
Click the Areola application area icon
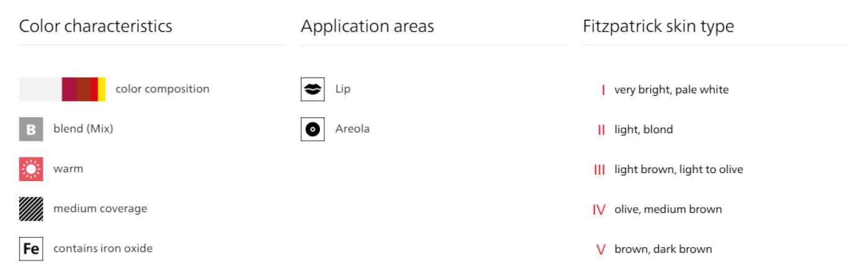(312, 129)
